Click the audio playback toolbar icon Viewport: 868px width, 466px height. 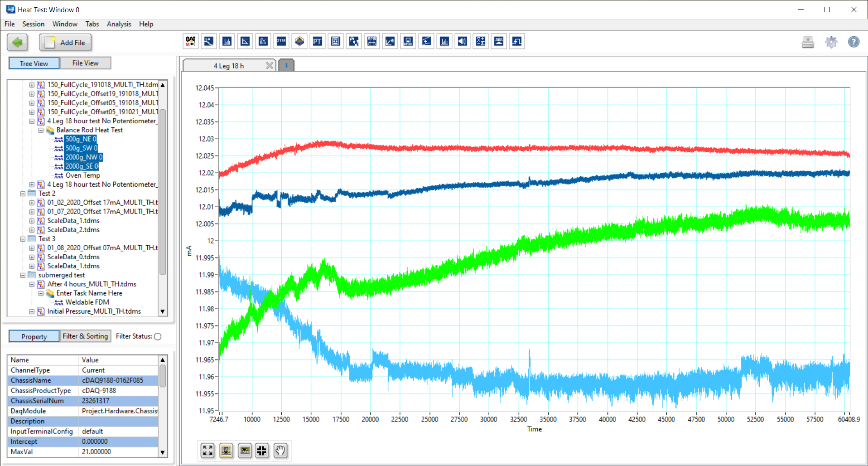[463, 41]
